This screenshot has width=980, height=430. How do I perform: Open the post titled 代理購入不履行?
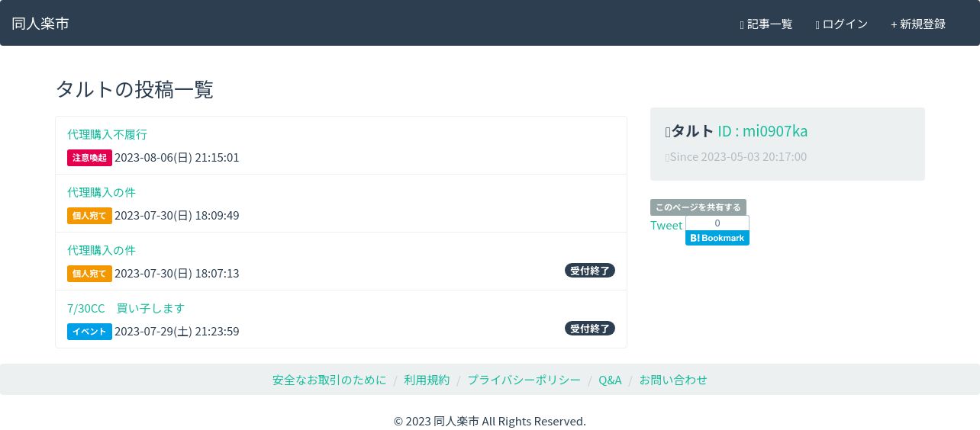pos(107,134)
